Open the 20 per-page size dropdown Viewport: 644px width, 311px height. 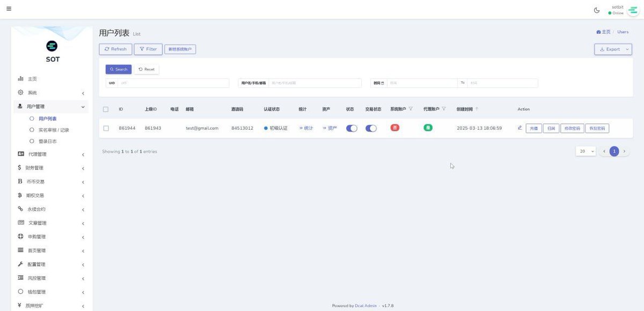[x=586, y=152]
